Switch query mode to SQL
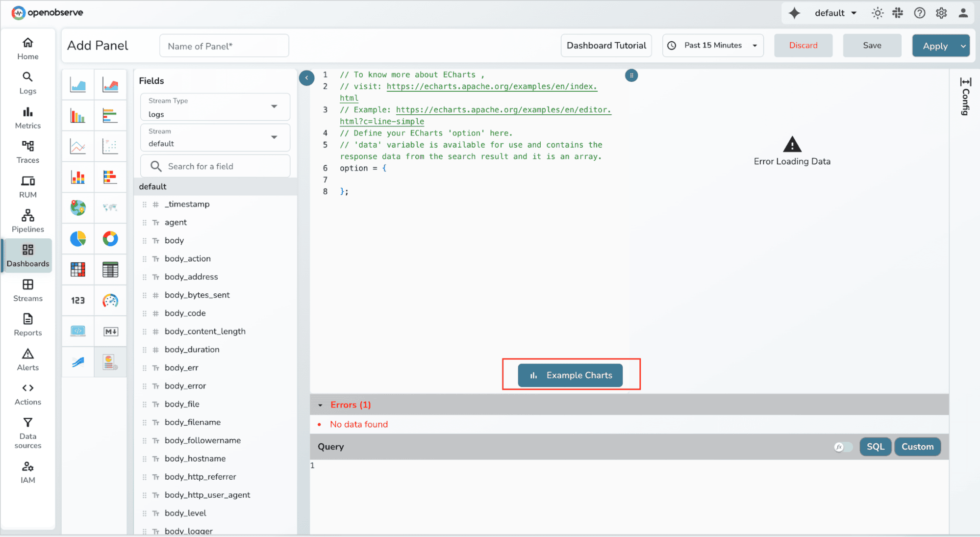The image size is (980, 537). (875, 447)
